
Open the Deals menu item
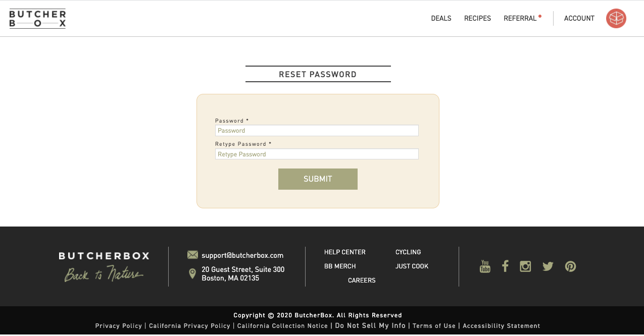coord(441,19)
